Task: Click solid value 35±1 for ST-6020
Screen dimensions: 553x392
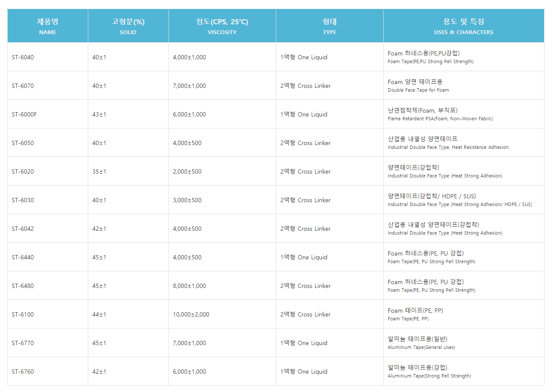Action: click(x=99, y=171)
